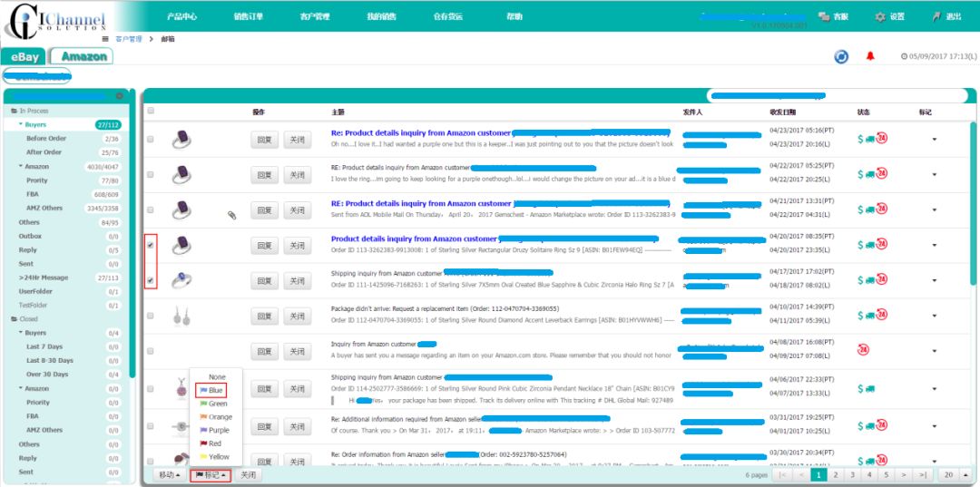The width and height of the screenshot is (980, 487).
Task: Collapse Amazon node showing 4030/4047
Action: pyautogui.click(x=21, y=166)
